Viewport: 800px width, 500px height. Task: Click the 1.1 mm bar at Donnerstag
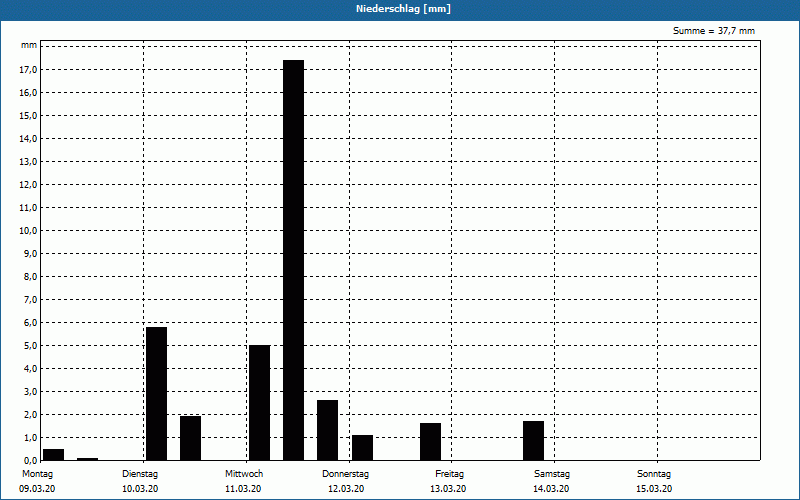tap(362, 447)
